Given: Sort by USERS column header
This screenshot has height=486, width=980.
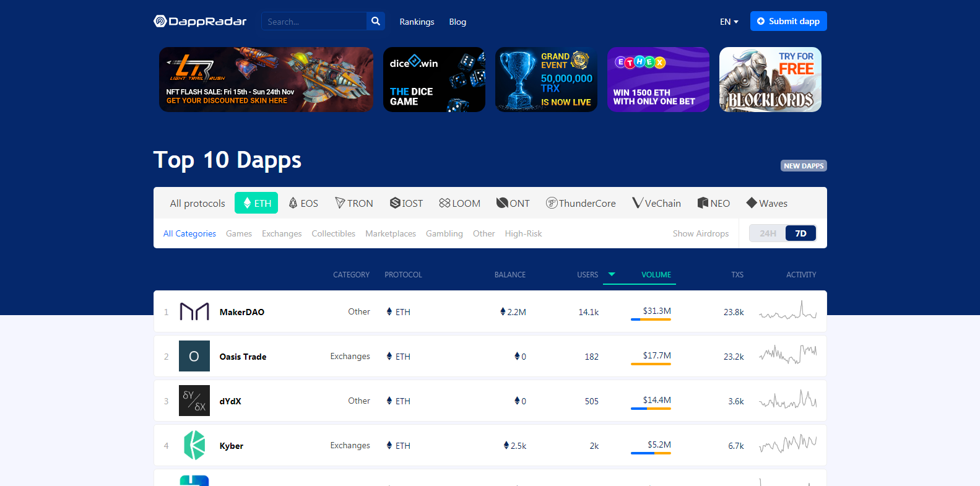Looking at the screenshot, I should pyautogui.click(x=588, y=275).
